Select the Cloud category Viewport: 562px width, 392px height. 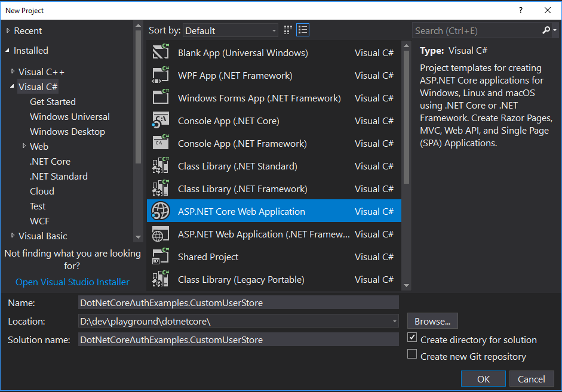[42, 191]
